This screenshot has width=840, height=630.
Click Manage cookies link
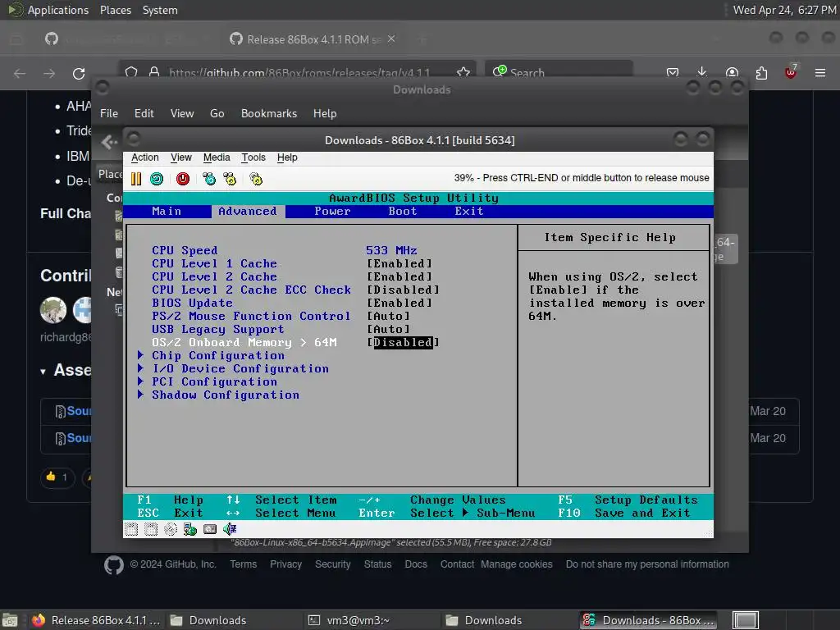coord(517,564)
